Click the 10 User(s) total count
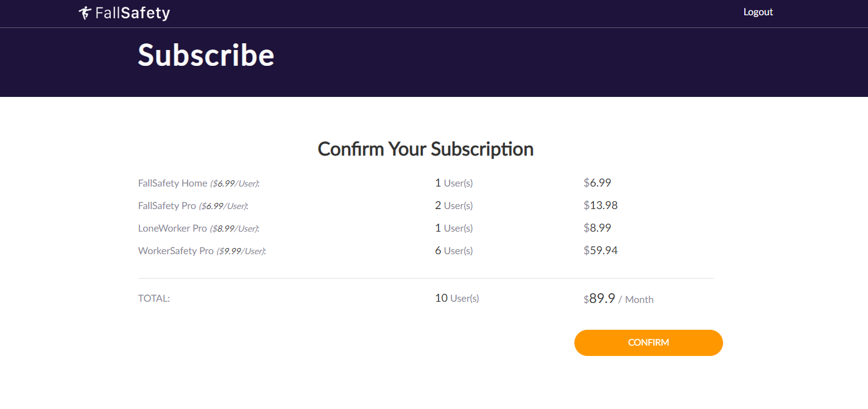Viewport: 868px width, 409px height. pyautogui.click(x=457, y=298)
